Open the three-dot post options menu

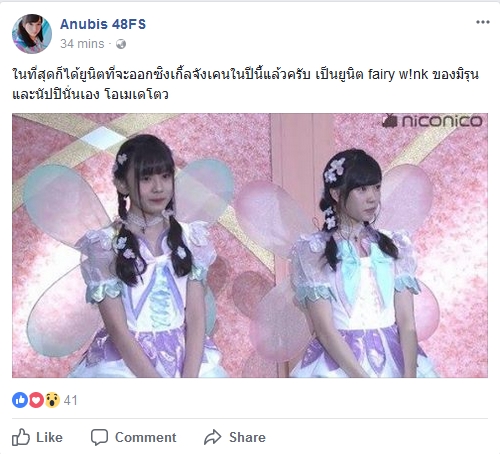point(483,22)
